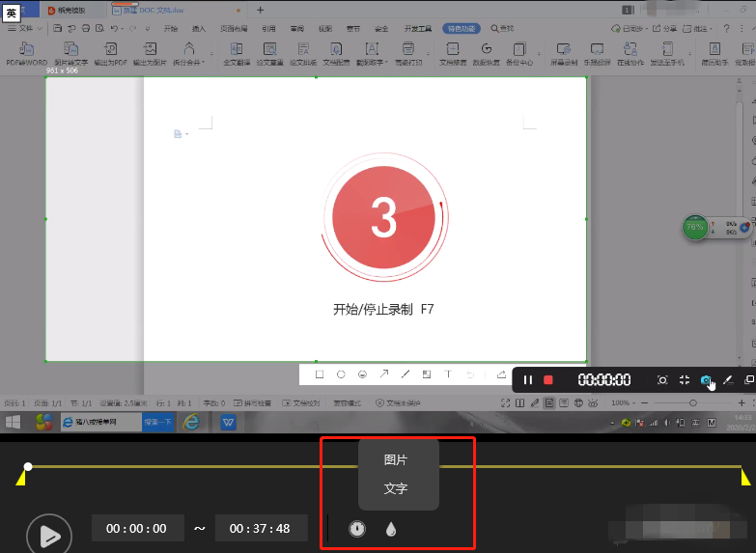Click the play button in the editor
The image size is (756, 553).
click(49, 534)
